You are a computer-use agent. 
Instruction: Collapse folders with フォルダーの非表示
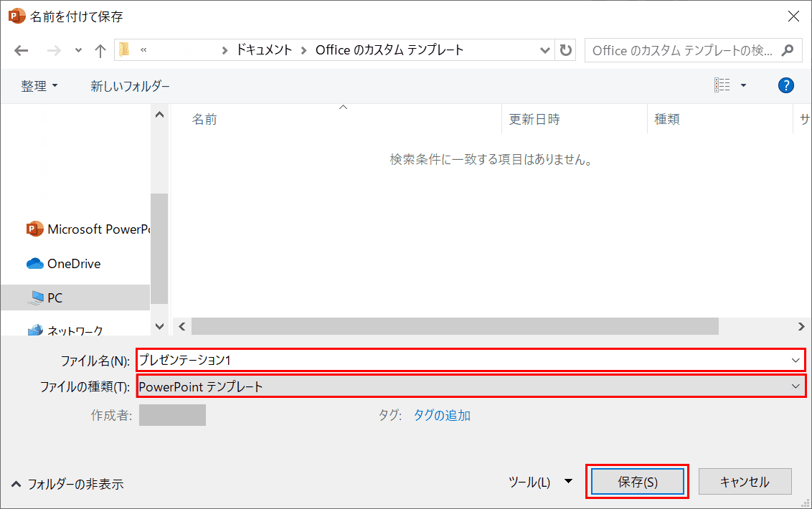click(x=68, y=484)
